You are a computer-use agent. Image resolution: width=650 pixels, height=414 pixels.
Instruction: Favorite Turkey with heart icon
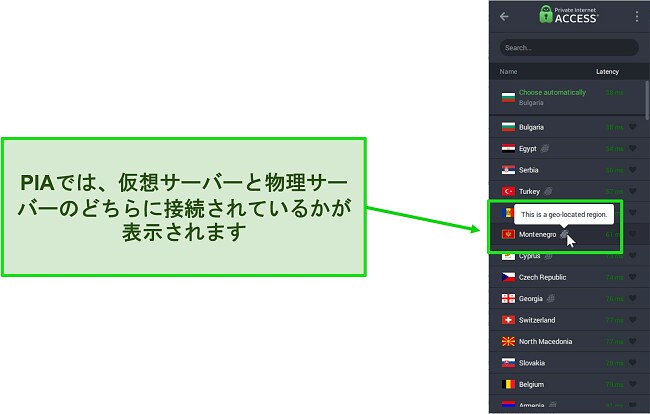633,191
